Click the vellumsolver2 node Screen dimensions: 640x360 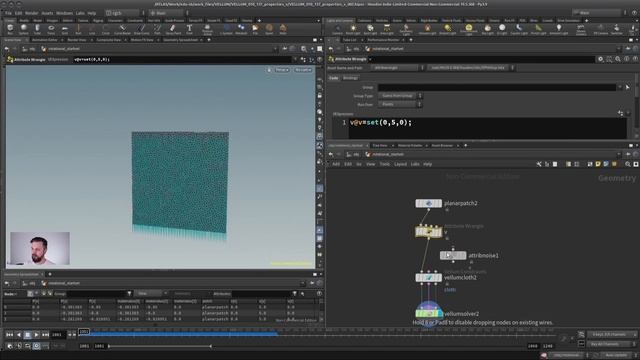point(429,313)
